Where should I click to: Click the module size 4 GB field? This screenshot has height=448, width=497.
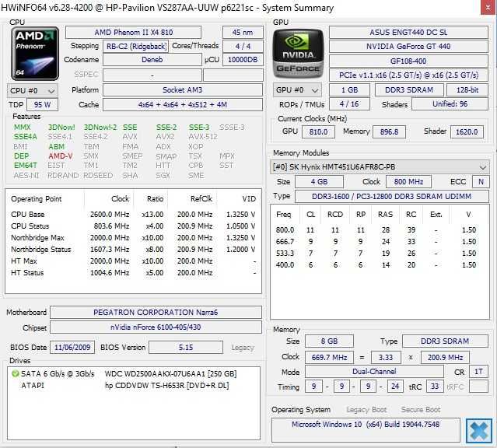click(319, 182)
